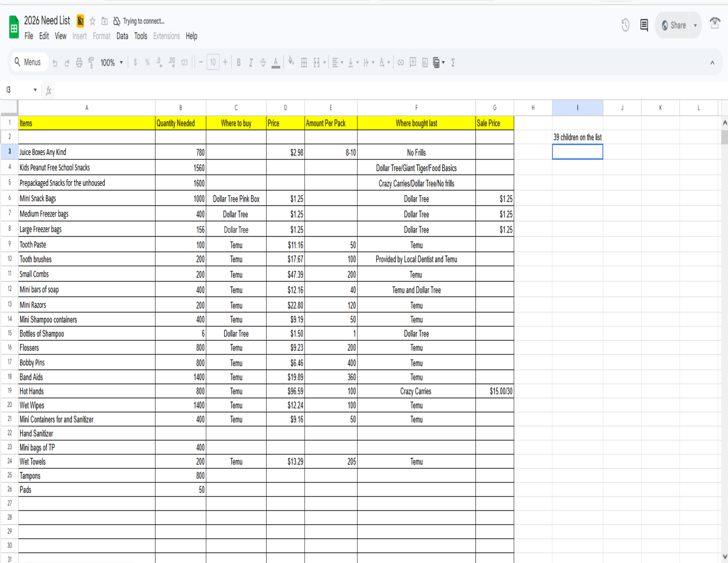The height and width of the screenshot is (563, 728).
Task: Open the zoom level dropdown
Action: 112,62
